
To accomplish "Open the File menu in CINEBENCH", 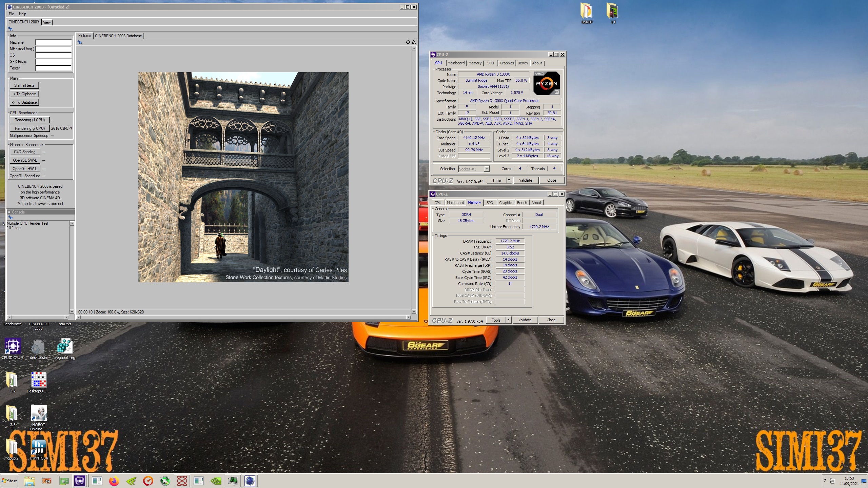I will pos(12,14).
